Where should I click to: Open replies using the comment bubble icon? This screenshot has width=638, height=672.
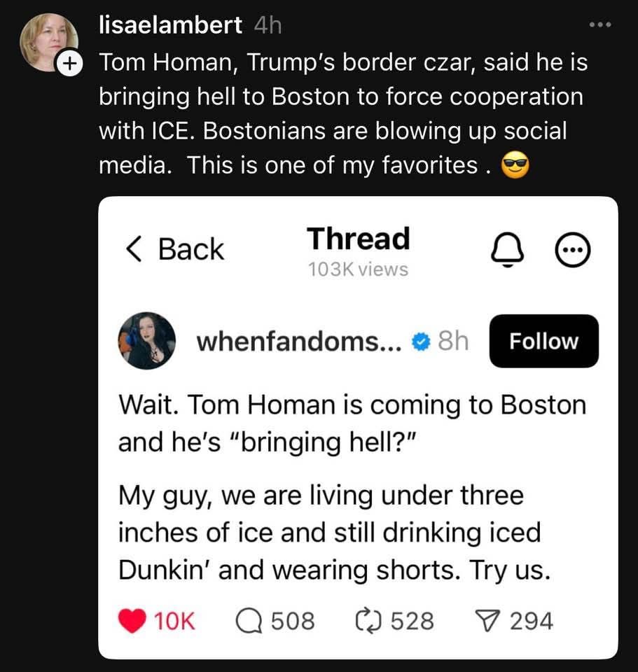(x=249, y=621)
